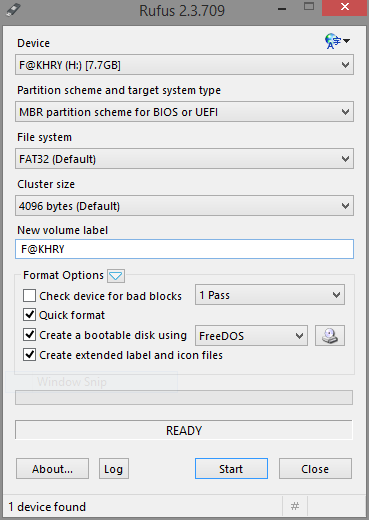Click the hash symbol in status bar
Image resolution: width=369 pixels, height=520 pixels.
click(x=295, y=506)
